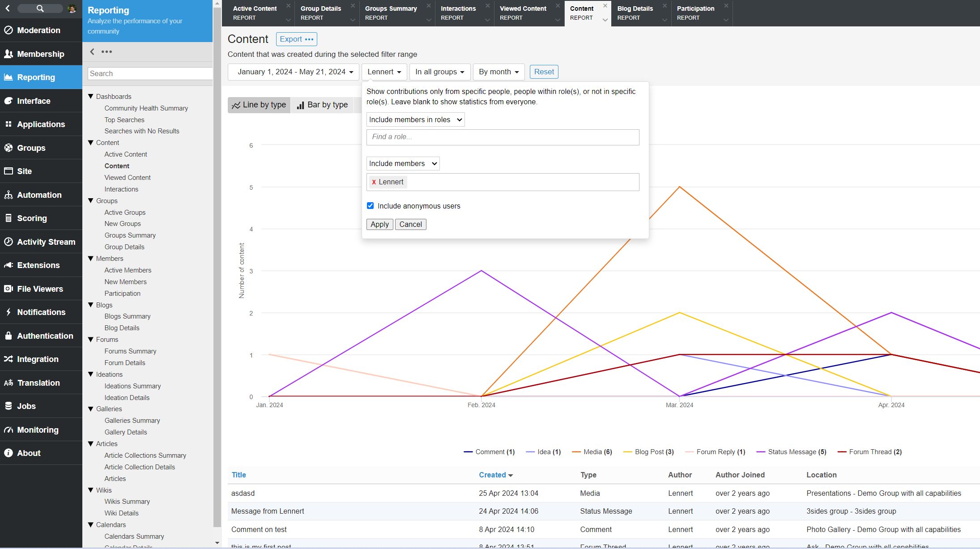Click the Integration shuffle icon
Screen dimensions: 980x549
9,359
